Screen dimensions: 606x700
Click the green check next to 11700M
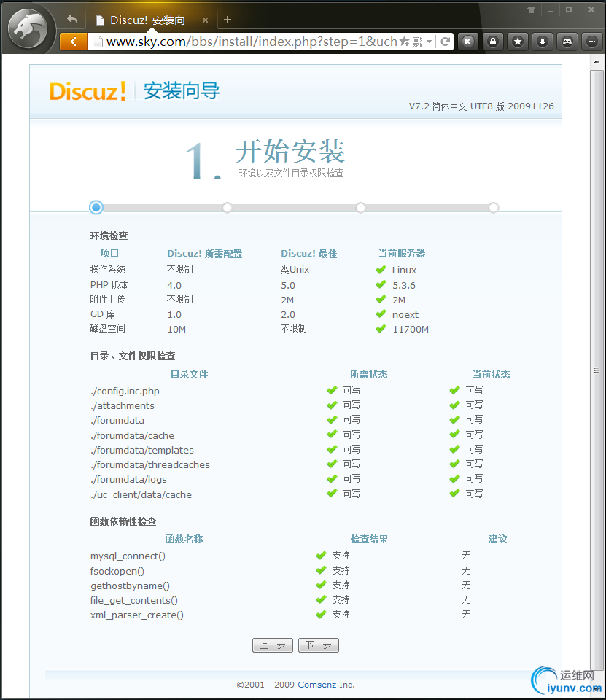381,329
